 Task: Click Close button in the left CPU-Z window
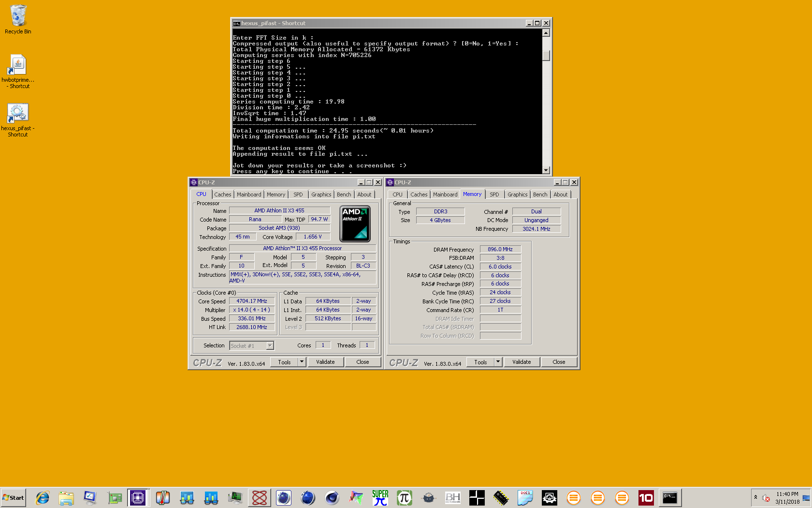pos(362,362)
